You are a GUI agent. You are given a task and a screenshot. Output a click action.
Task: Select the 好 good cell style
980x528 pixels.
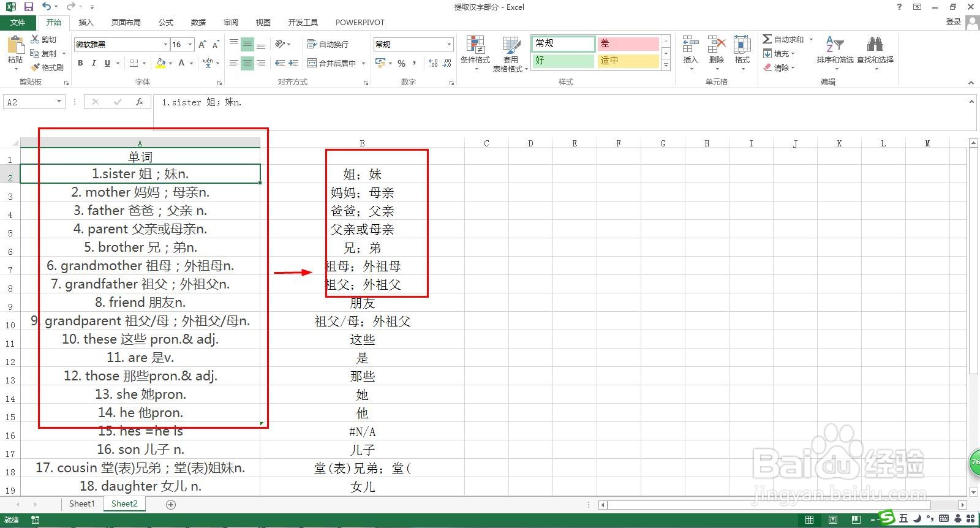(x=563, y=61)
